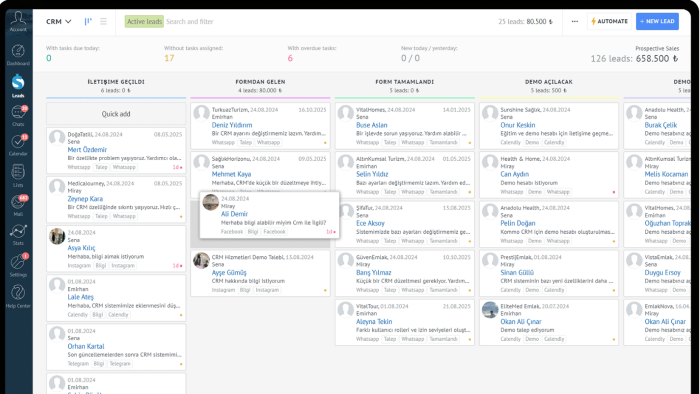Open Asya Kılıç lead
This screenshot has height=394, width=700.
pyautogui.click(x=81, y=248)
